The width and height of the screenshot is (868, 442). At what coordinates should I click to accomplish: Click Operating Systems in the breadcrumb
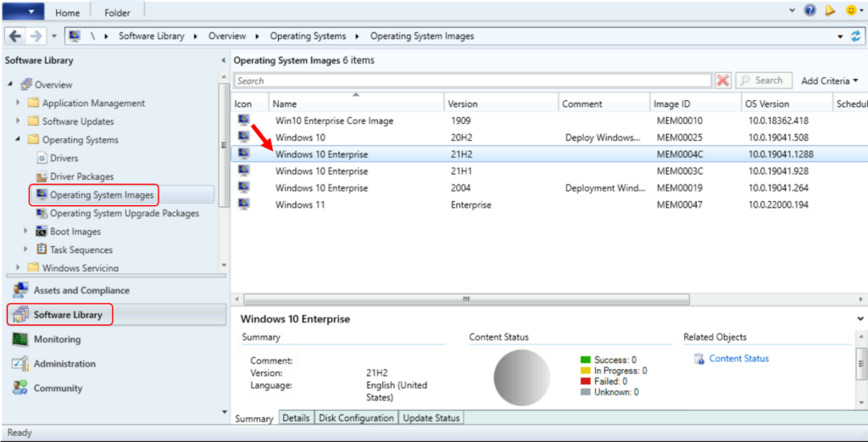pyautogui.click(x=308, y=36)
